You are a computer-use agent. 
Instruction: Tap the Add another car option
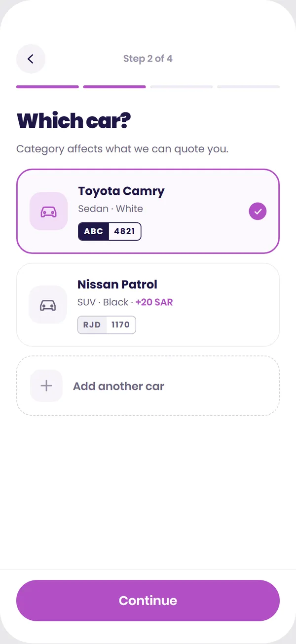click(148, 386)
